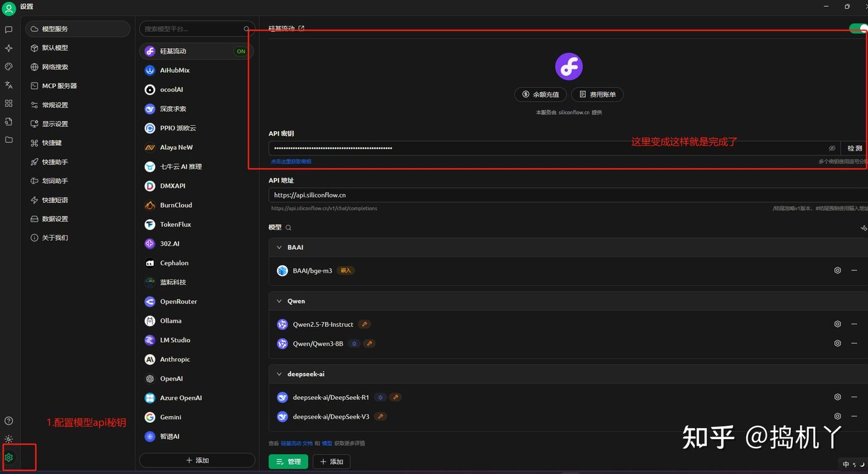Click the search icon beside 模型 heading
The width and height of the screenshot is (868, 474).
[288, 228]
